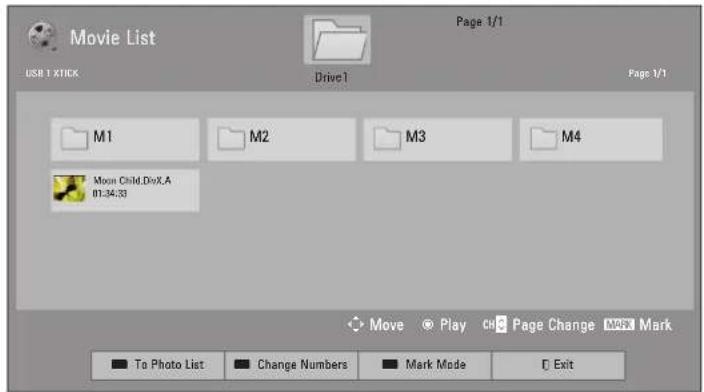The image size is (704, 392).
Task: Click the color key on Mark Mode
Action: [x=390, y=365]
